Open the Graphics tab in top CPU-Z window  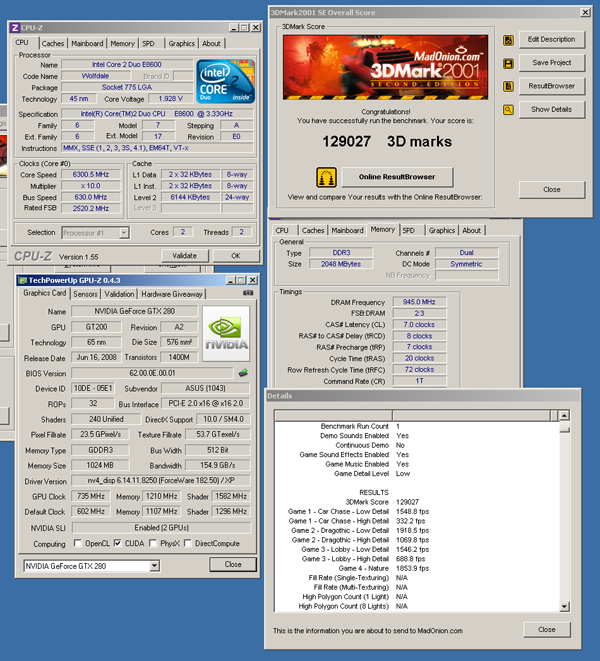[182, 43]
